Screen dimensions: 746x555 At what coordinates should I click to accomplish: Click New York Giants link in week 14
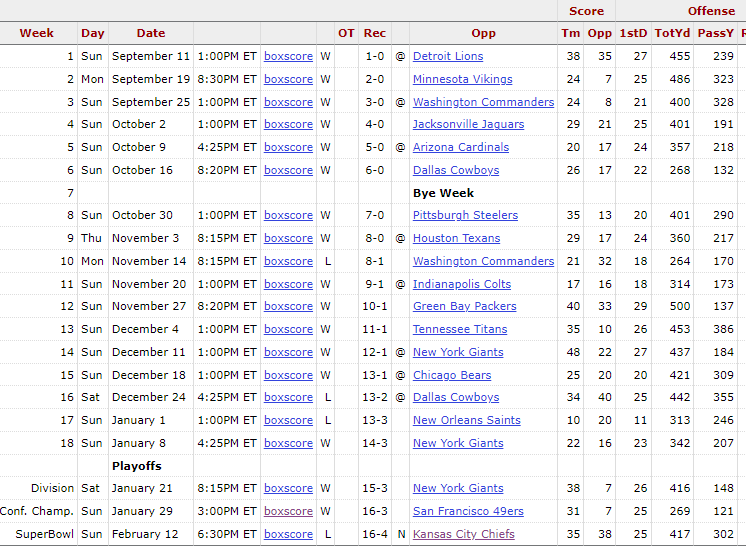pyautogui.click(x=458, y=352)
